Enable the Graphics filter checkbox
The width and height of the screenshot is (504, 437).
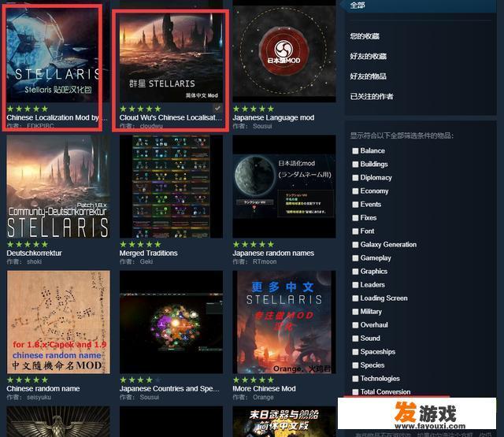[355, 272]
